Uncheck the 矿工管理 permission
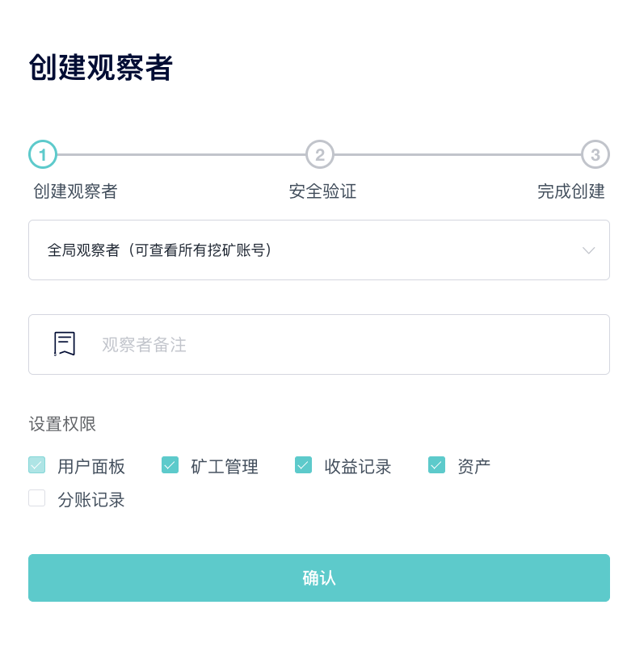Viewport: 627px width, 672px height. (x=170, y=465)
